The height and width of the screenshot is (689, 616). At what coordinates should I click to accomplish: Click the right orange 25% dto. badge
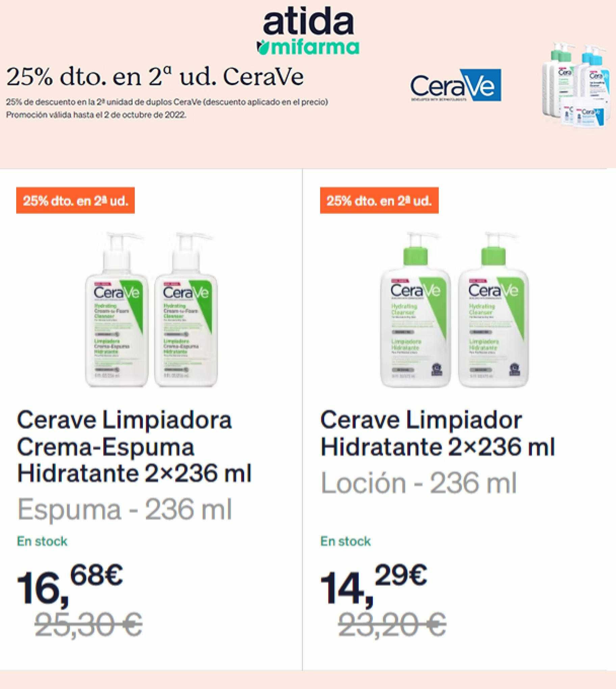379,200
